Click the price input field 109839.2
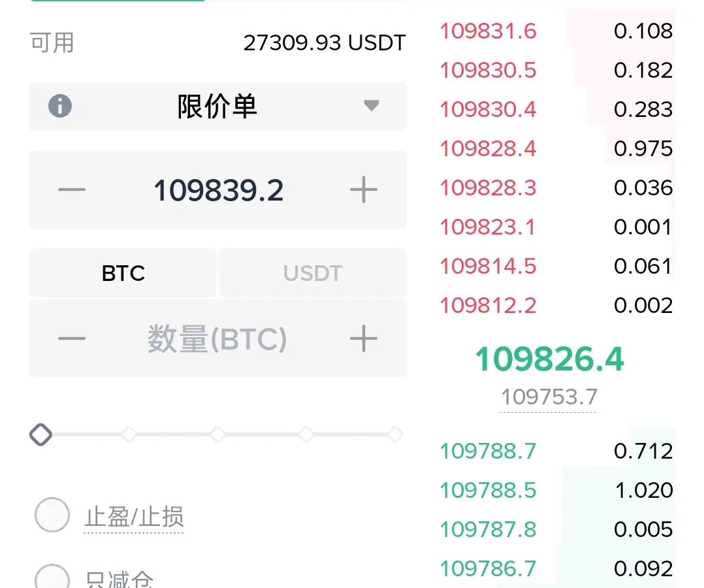 pos(218,190)
